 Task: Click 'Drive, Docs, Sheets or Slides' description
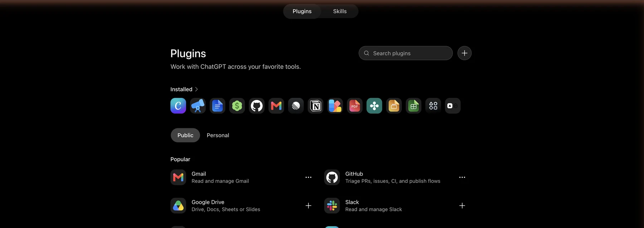(226, 209)
